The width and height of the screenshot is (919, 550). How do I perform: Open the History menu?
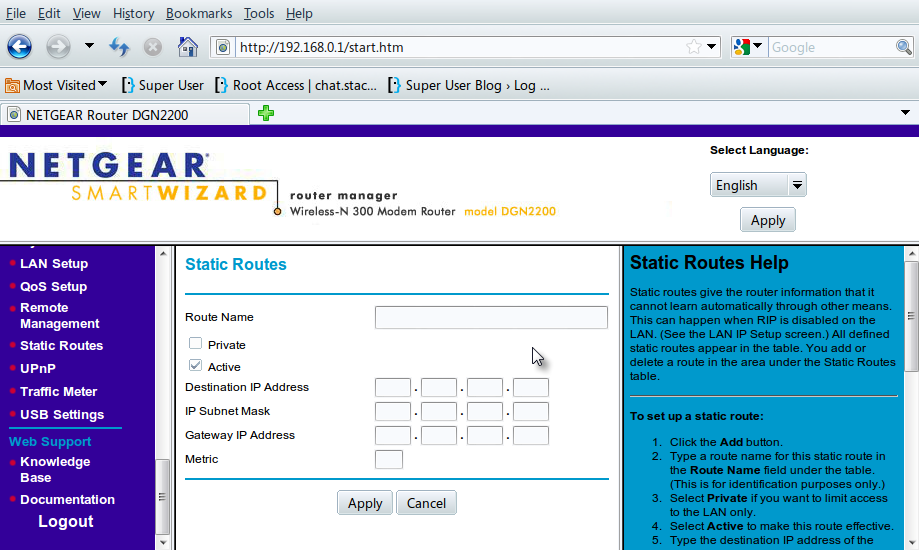[x=133, y=13]
